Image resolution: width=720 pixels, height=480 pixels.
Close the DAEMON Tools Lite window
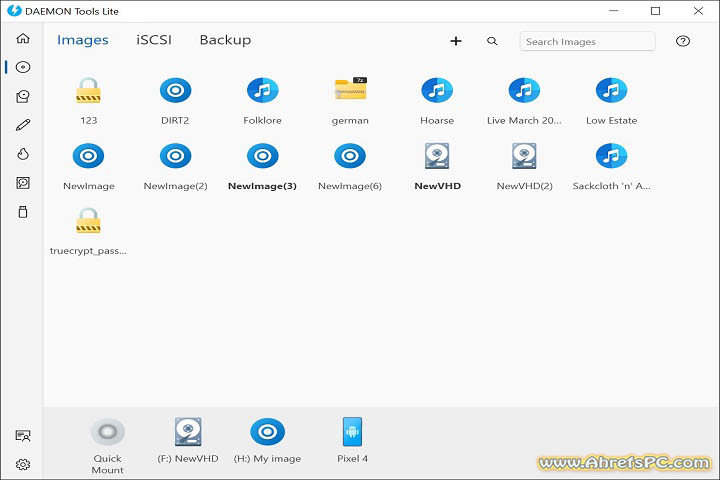[698, 11]
